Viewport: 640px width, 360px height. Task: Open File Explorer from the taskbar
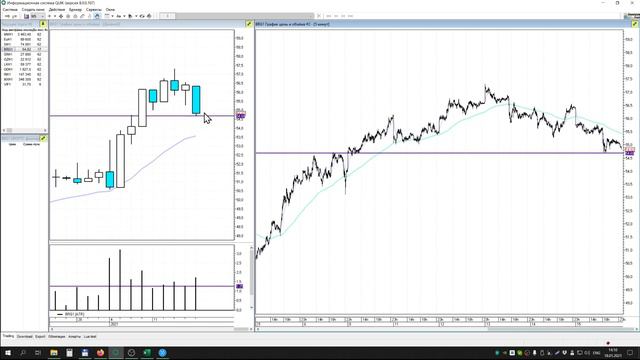coord(54,353)
